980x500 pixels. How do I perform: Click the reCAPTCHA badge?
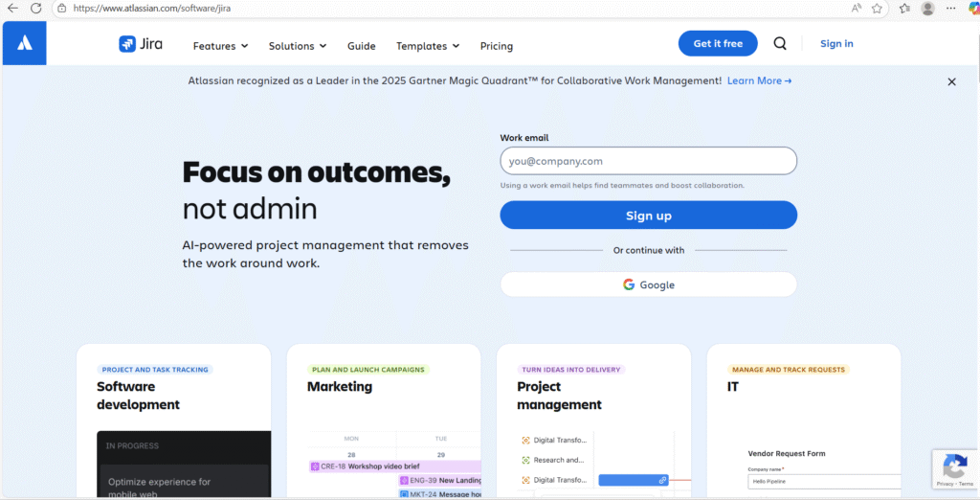click(956, 469)
